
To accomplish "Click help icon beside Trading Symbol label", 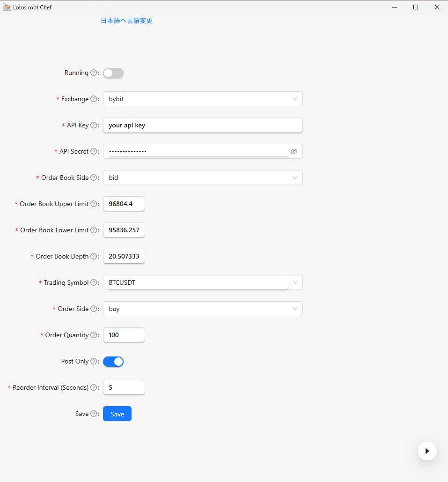I will coord(94,283).
